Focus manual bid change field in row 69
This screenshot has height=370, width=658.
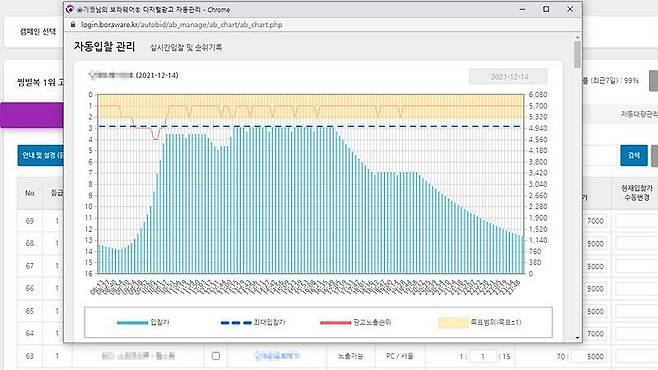(x=637, y=221)
